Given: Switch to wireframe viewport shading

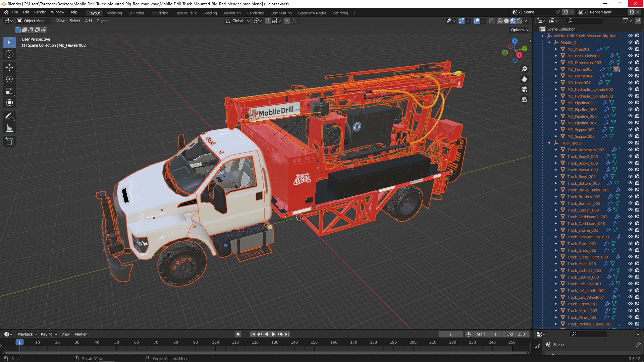Looking at the screenshot, I should point(500,21).
